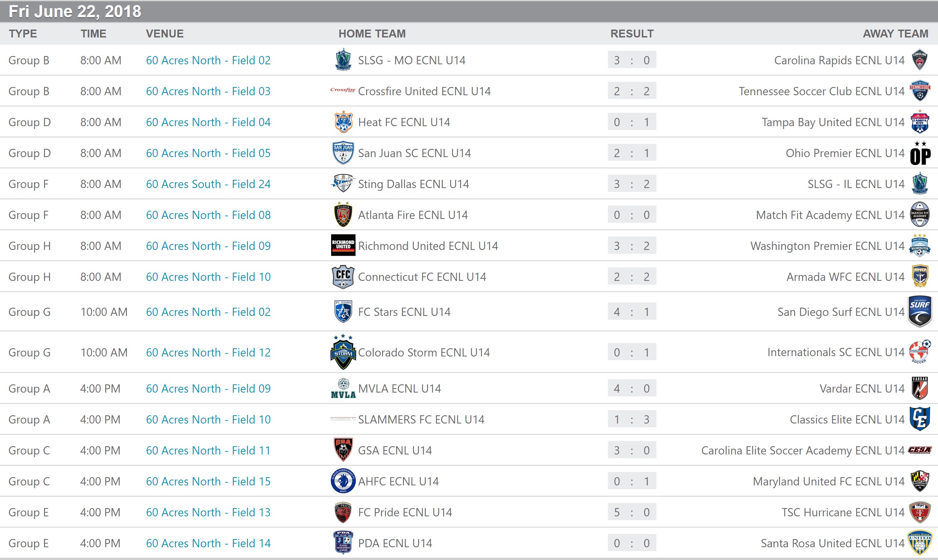Image resolution: width=938 pixels, height=560 pixels.
Task: Open 60 Acres North - Field 15 venue
Action: point(208,482)
